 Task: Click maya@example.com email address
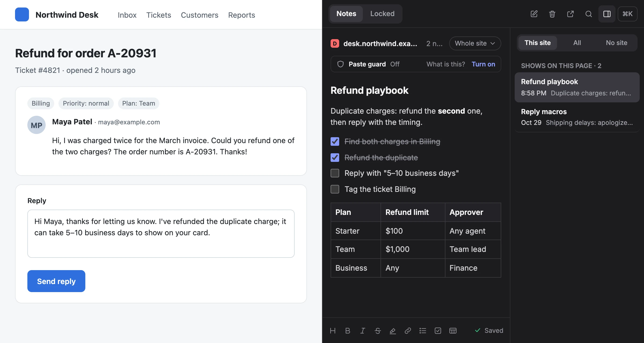click(x=129, y=122)
